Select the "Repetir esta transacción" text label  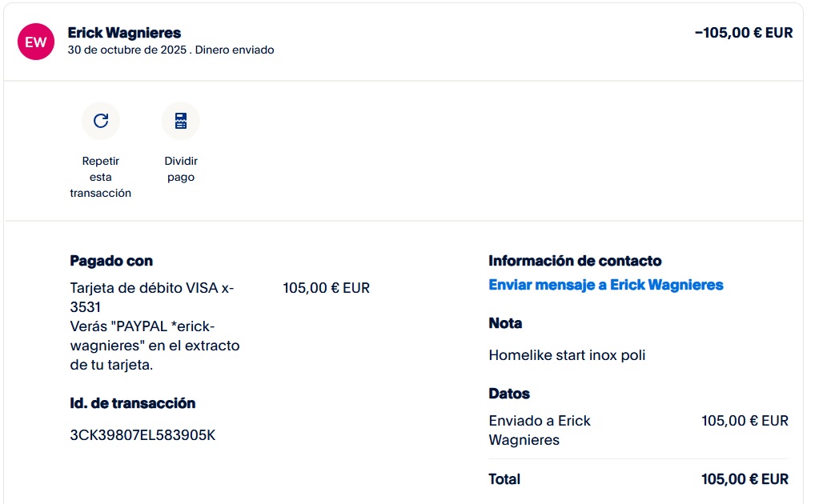point(101,177)
